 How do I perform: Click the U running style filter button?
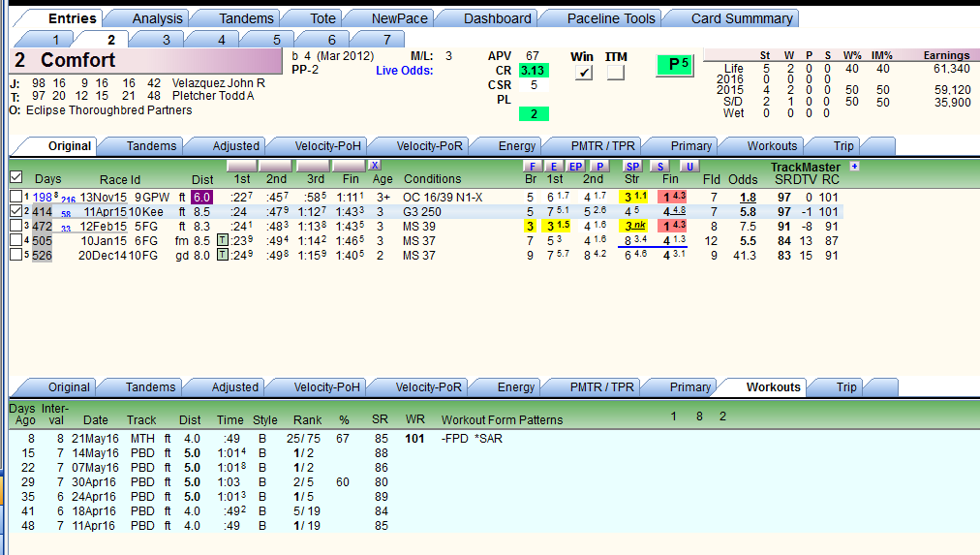tap(689, 167)
